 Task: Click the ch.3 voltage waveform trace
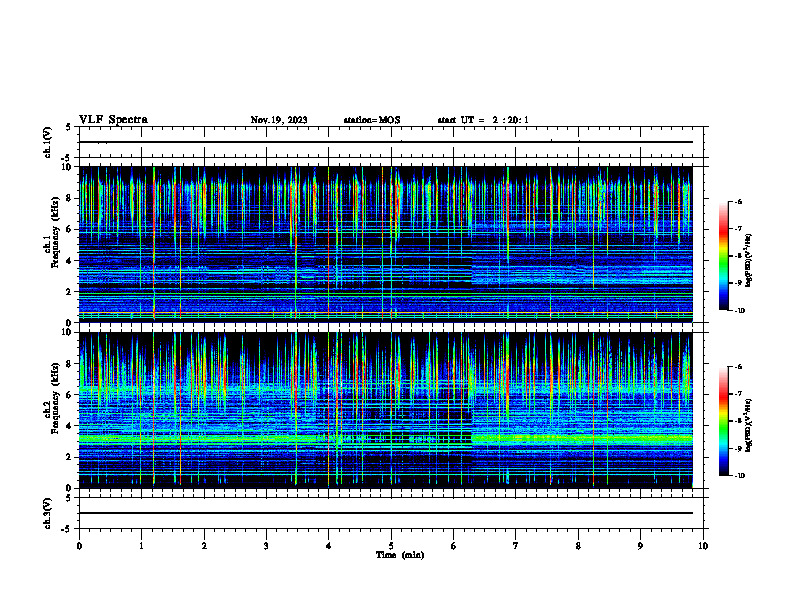[385, 513]
